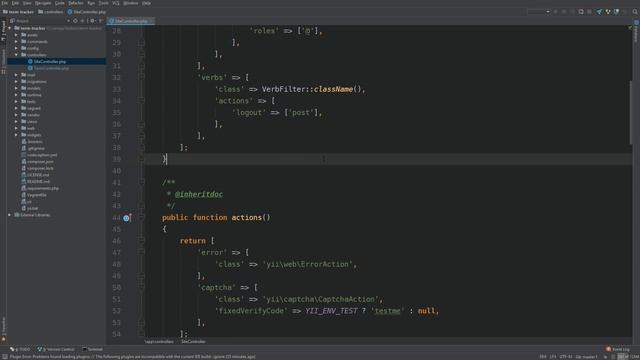Click the lock read-only icon in status bar
This screenshot has width=640, height=360.
(605, 357)
